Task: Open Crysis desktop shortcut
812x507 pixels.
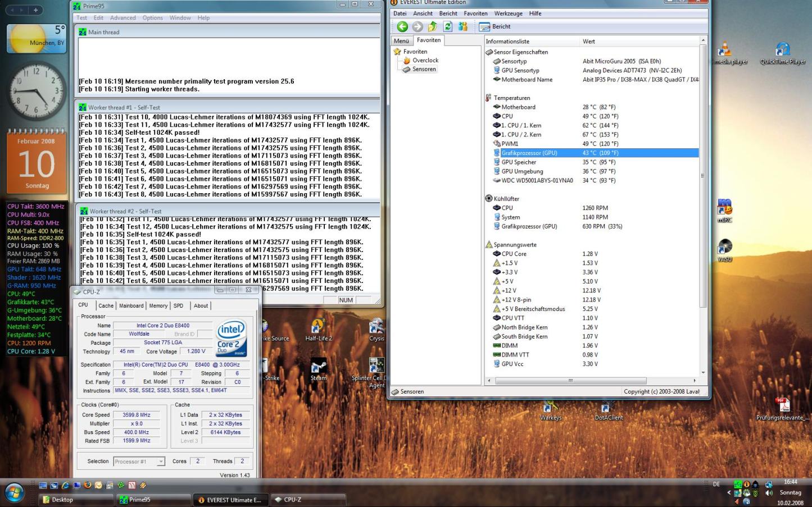Action: [376, 330]
